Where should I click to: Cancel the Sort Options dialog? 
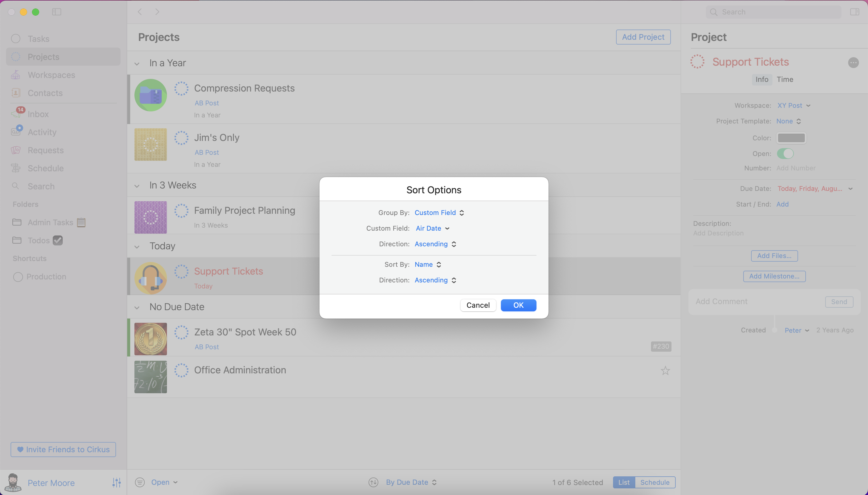point(478,305)
